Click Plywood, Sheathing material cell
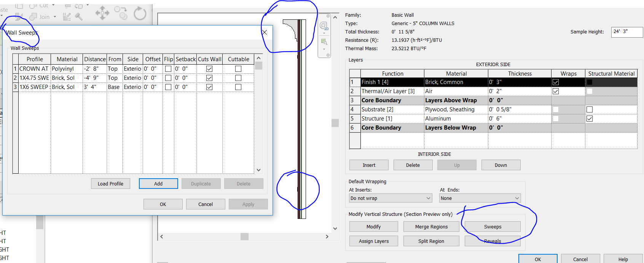644x263 pixels. pos(456,109)
